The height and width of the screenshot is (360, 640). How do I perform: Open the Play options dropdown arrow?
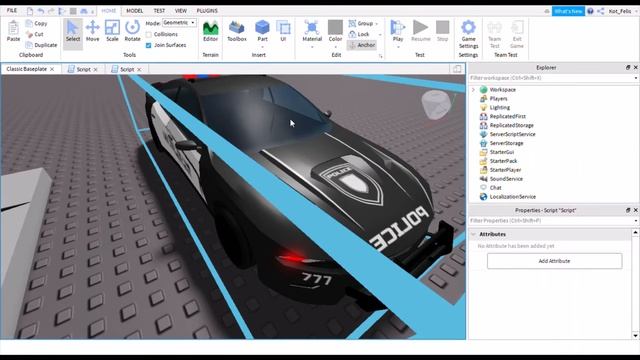coord(398,47)
